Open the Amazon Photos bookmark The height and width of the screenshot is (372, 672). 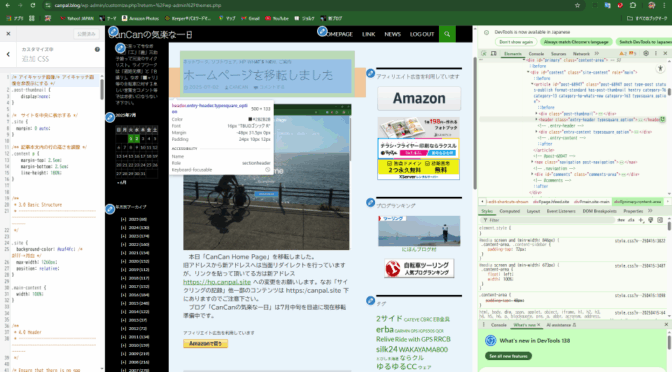pos(140,18)
